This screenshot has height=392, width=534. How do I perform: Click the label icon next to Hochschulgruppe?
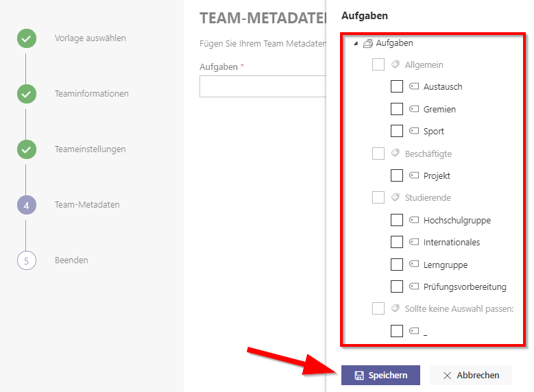click(x=414, y=220)
